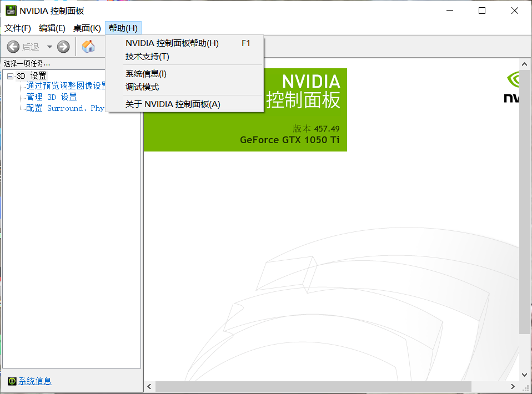The width and height of the screenshot is (532, 394).
Task: Choose 调试模式 from Help menu
Action: coord(184,87)
